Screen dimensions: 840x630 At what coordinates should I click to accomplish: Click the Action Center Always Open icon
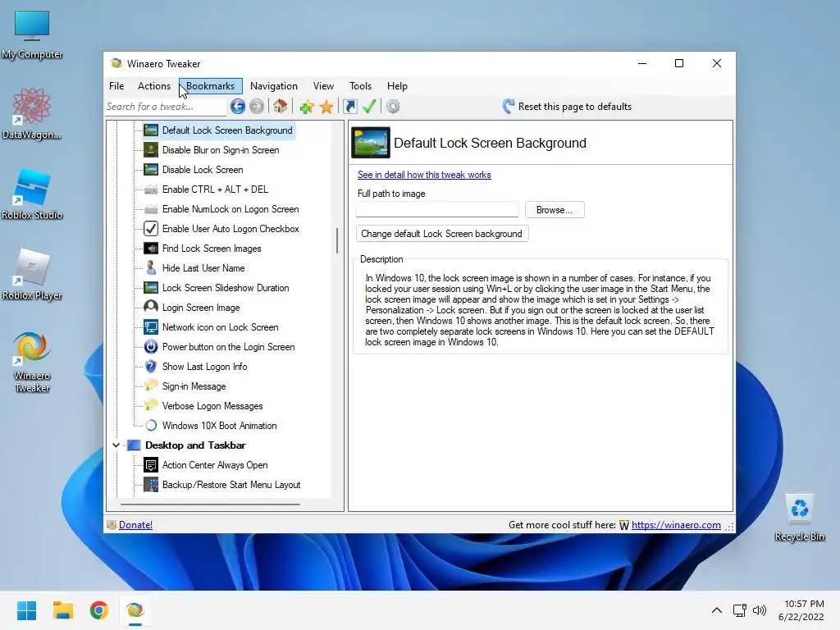tap(151, 465)
